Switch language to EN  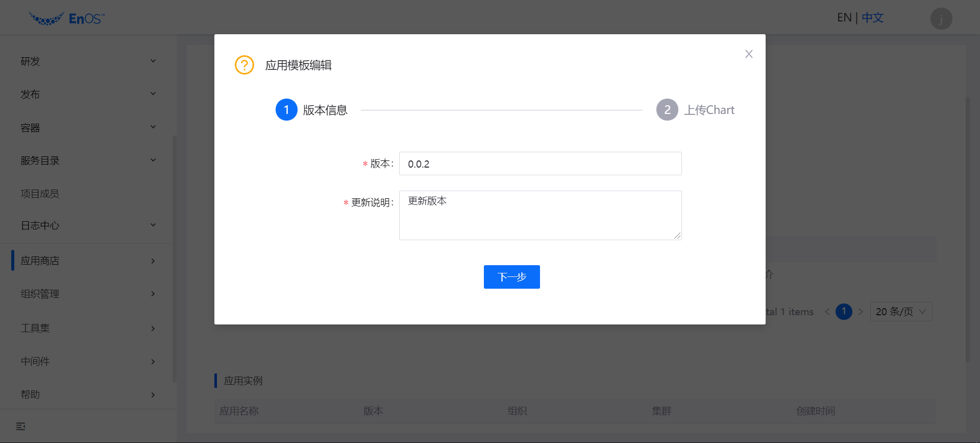click(x=844, y=18)
